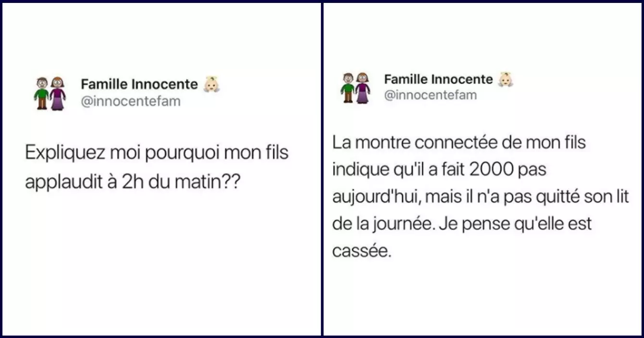The width and height of the screenshot is (644, 338).
Task: Click the woman figure in left tweet avatar
Action: point(58,93)
